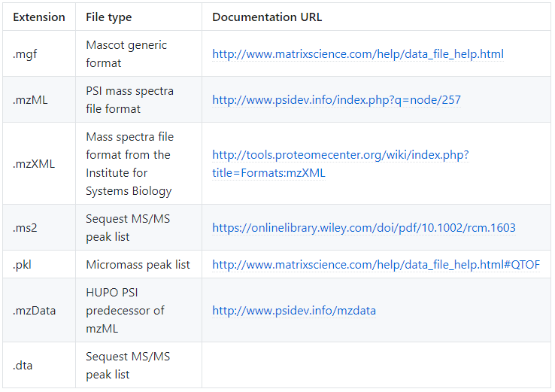Open the matrixscience data_file_help.html link
Image resolution: width=555 pixels, height=392 pixels.
(358, 54)
